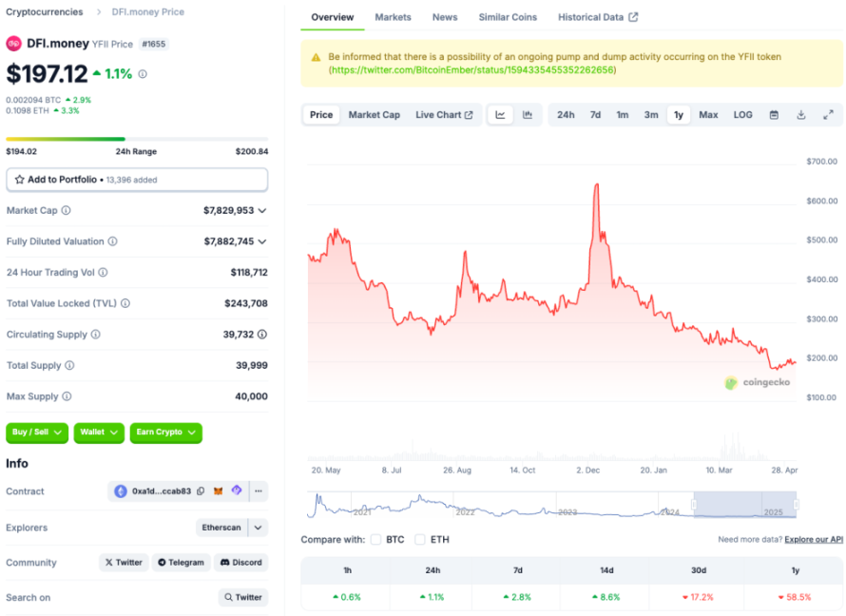
Task: Check the BTC compare checkbox
Action: pyautogui.click(x=375, y=539)
